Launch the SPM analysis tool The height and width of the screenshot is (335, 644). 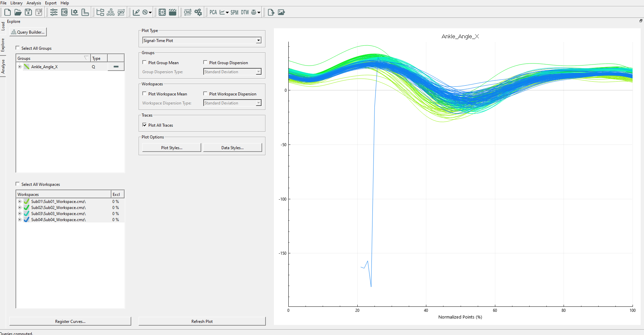234,12
